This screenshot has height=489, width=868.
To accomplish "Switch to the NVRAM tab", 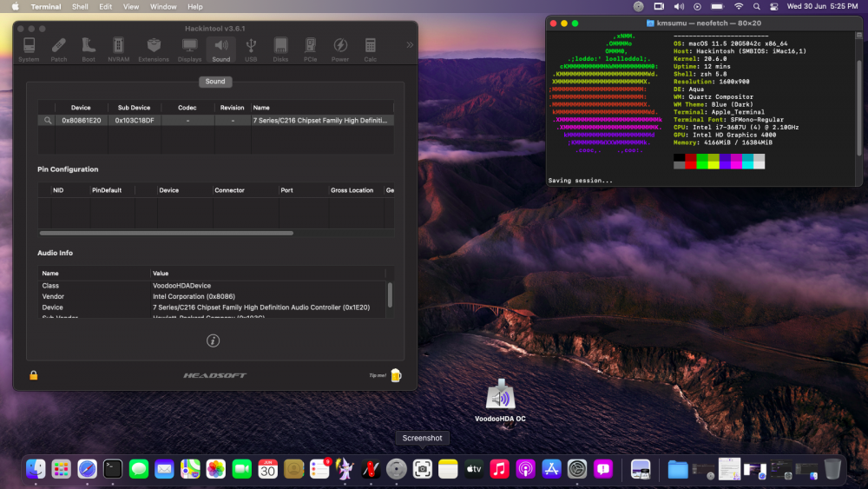I will click(x=118, y=50).
